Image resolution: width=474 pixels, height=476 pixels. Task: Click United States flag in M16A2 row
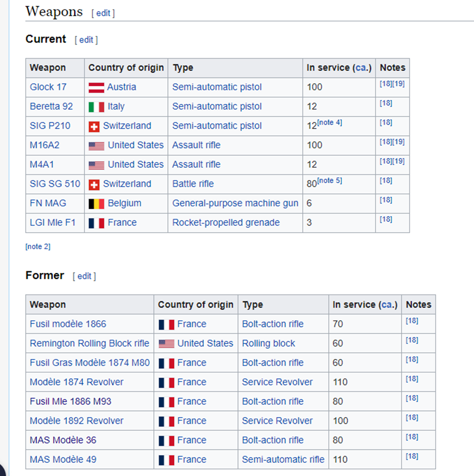click(x=96, y=146)
